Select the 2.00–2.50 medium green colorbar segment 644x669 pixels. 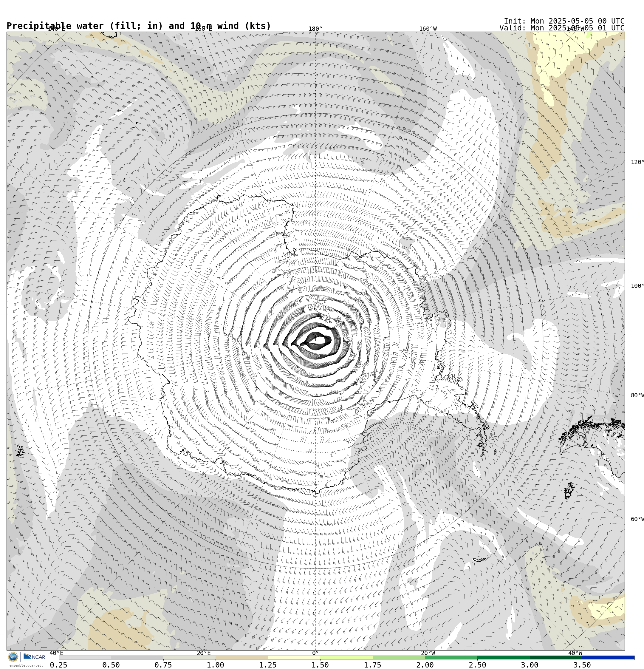451,657
